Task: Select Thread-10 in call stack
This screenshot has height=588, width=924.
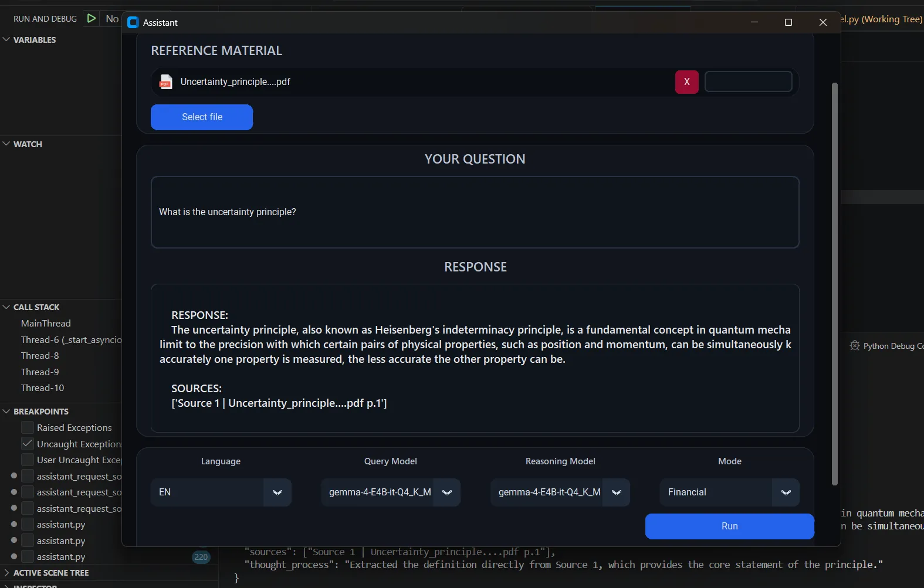Action: [42, 388]
